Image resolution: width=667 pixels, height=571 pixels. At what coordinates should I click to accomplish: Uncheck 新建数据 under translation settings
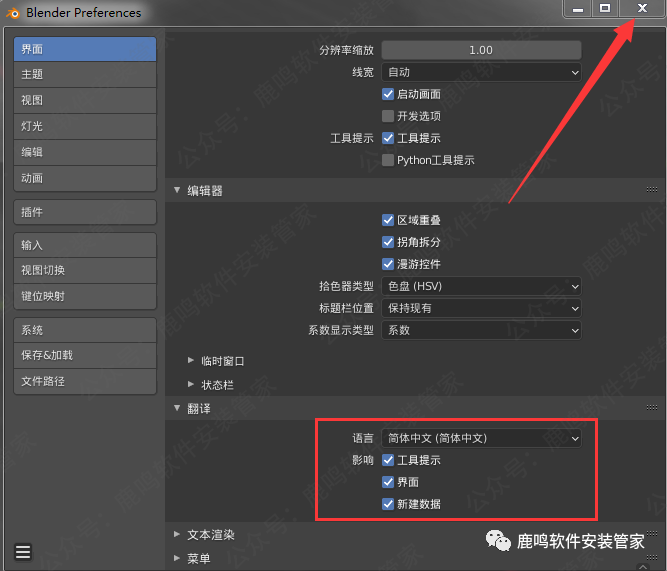click(x=388, y=504)
